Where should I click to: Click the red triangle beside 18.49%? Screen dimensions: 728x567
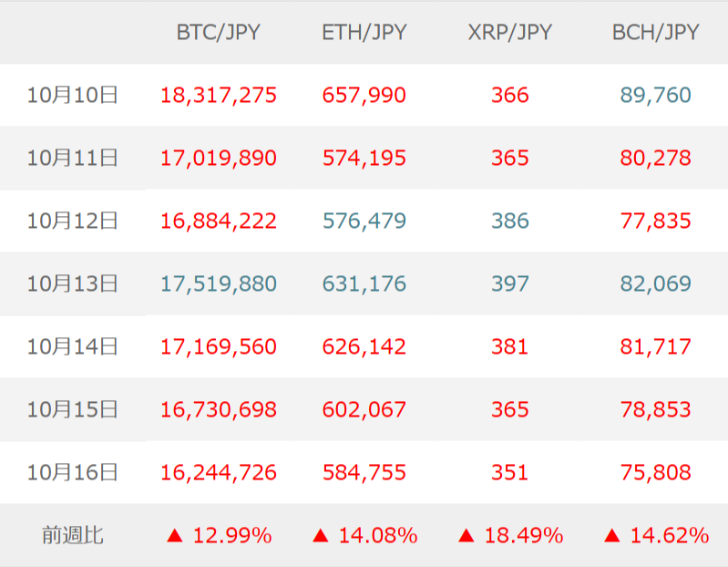click(466, 536)
